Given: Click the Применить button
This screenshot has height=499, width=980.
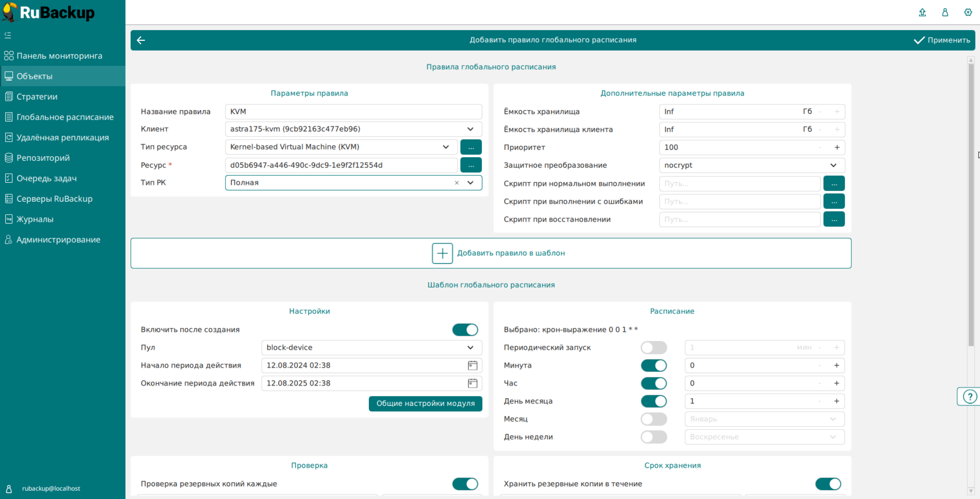Looking at the screenshot, I should coord(942,40).
